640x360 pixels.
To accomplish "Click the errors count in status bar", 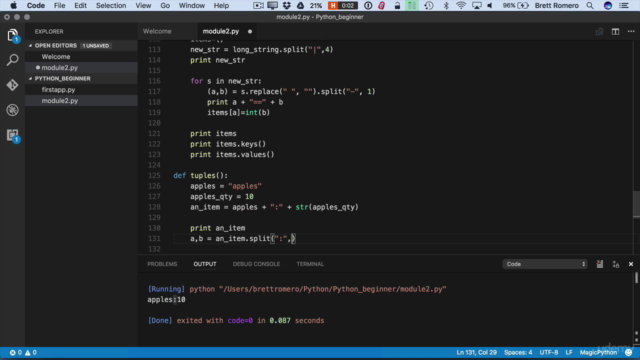I will 16,353.
